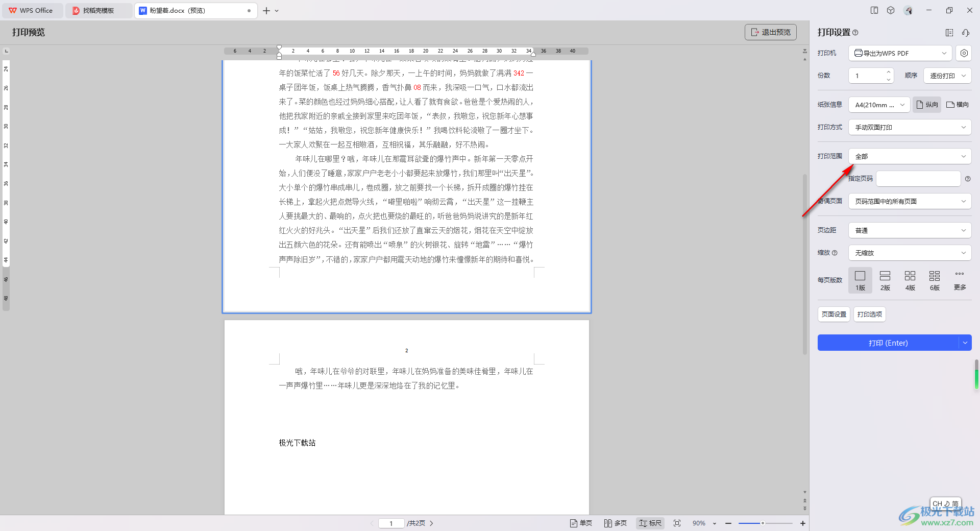The width and height of the screenshot is (980, 531).
Task: Open the zoom percentage dropdown
Action: coord(715,523)
